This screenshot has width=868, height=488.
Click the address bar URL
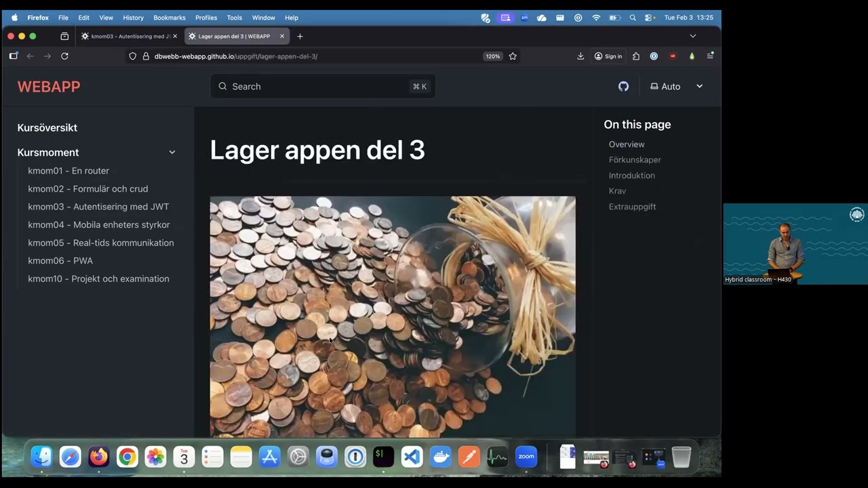point(236,56)
